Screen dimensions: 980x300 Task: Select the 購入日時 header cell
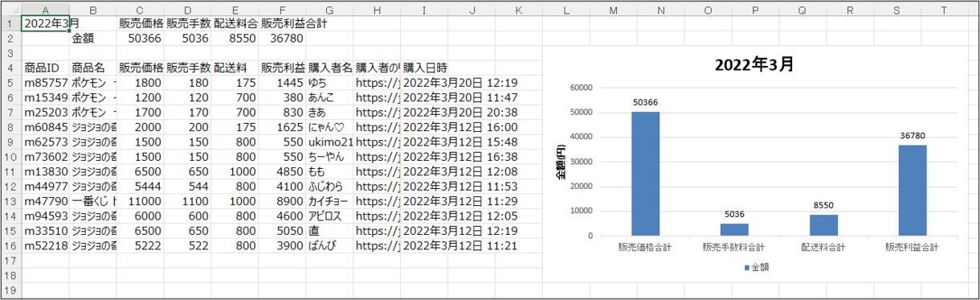click(x=423, y=68)
